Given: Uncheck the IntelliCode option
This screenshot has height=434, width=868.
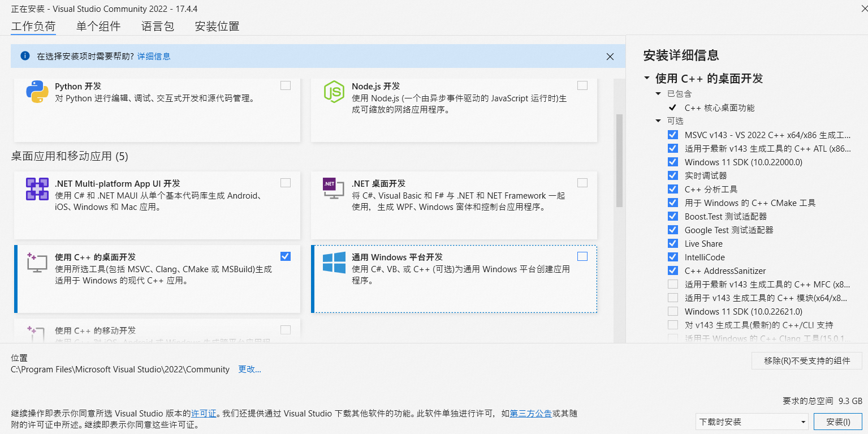Looking at the screenshot, I should point(673,257).
